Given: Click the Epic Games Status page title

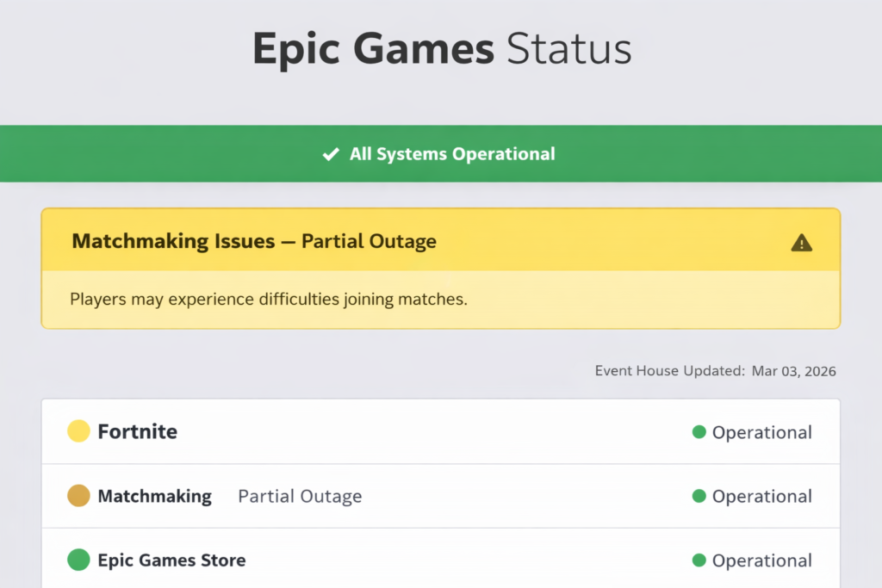Looking at the screenshot, I should (441, 49).
